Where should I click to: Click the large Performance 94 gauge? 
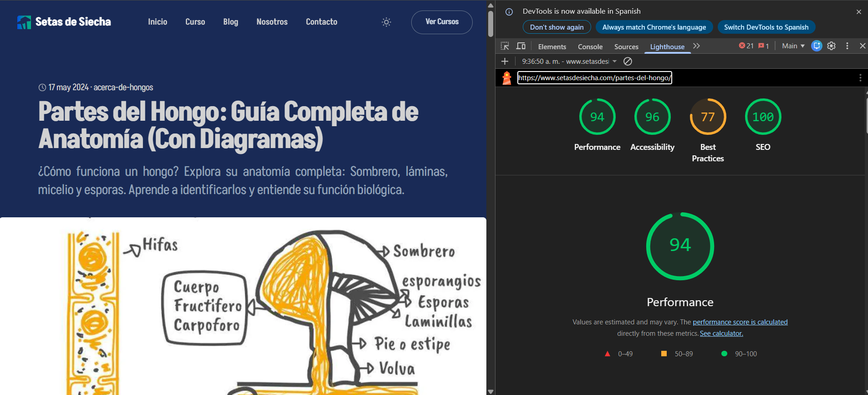click(x=680, y=246)
